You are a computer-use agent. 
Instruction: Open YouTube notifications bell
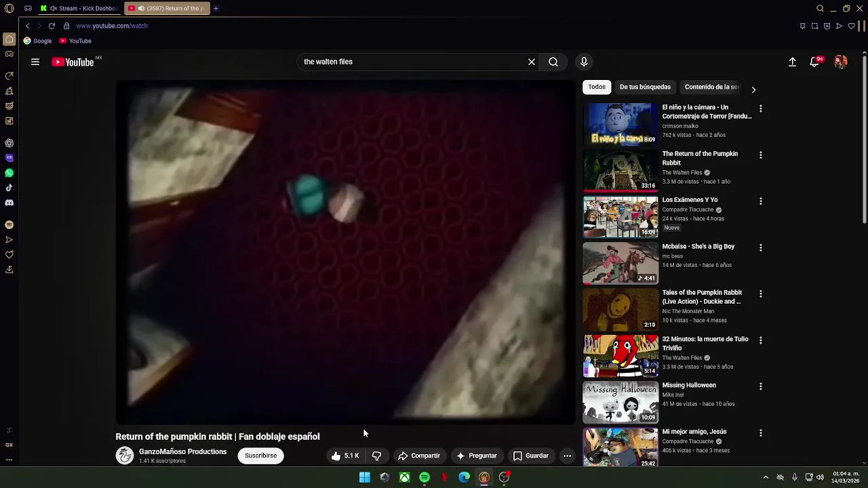point(815,62)
